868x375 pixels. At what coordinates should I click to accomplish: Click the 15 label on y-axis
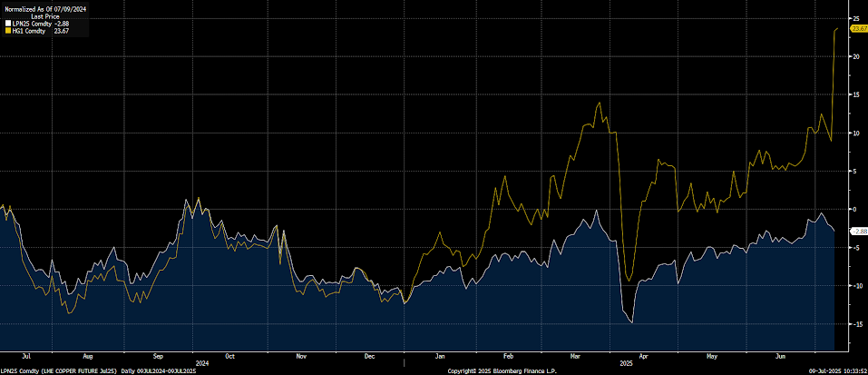(855, 94)
